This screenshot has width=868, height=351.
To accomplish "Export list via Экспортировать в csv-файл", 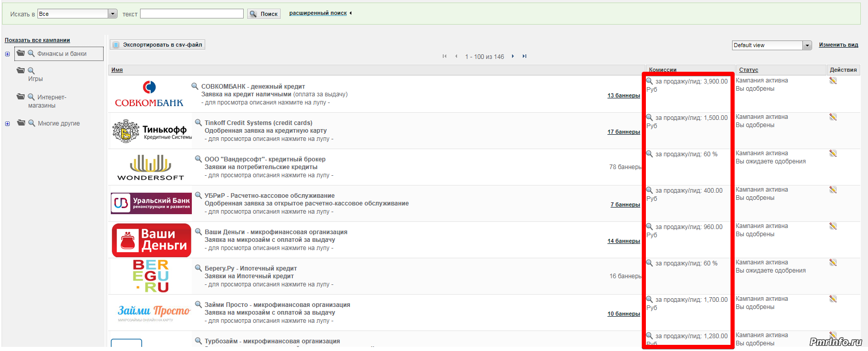I will click(157, 45).
